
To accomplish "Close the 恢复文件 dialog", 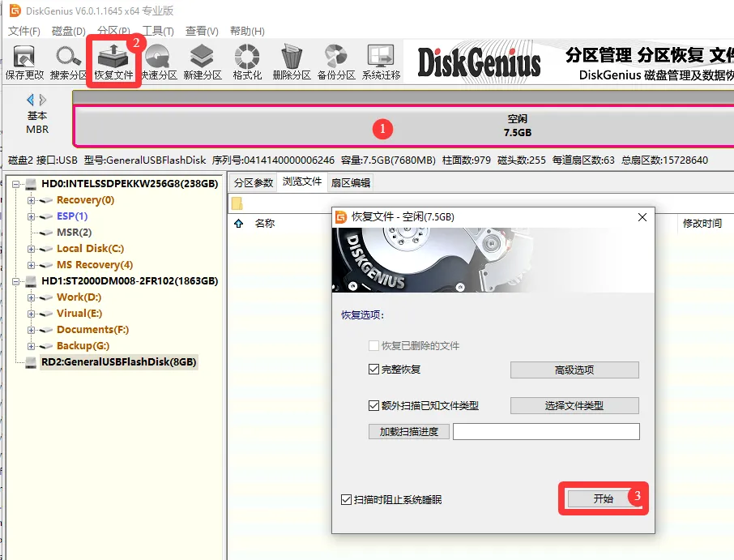I will (642, 217).
